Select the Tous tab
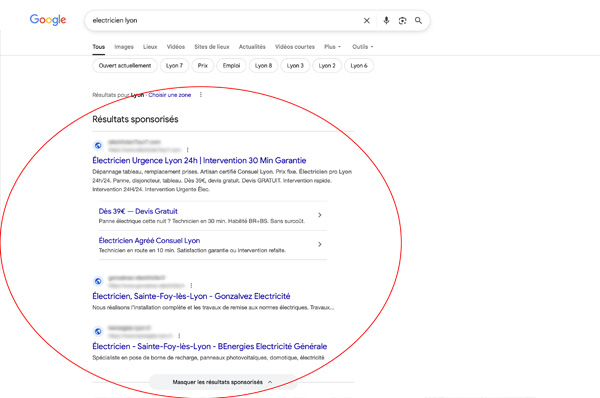600x398 pixels. coord(98,47)
